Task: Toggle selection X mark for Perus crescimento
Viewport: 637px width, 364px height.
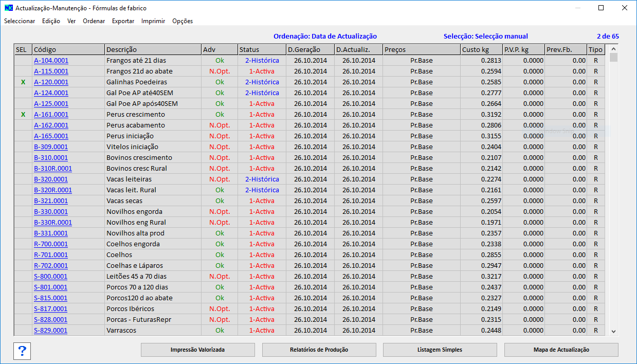Action: tap(23, 115)
